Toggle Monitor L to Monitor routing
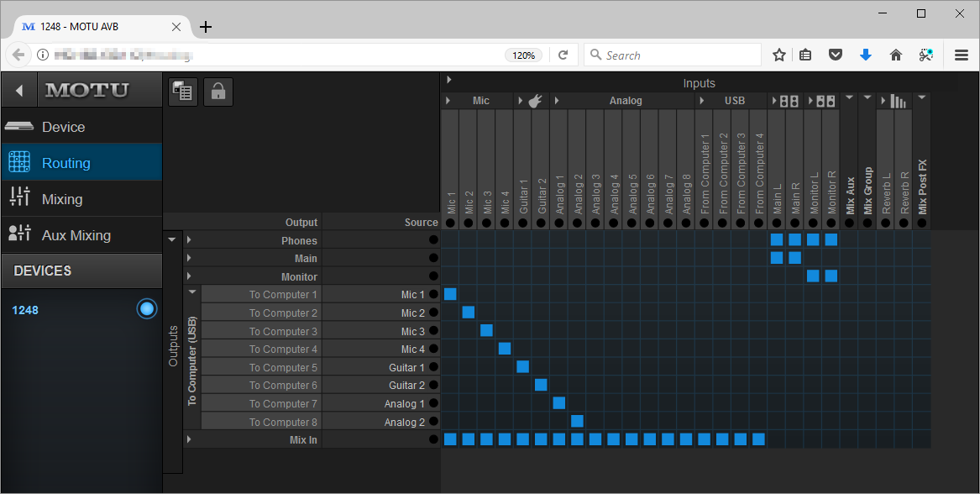This screenshot has width=980, height=494. (x=813, y=276)
